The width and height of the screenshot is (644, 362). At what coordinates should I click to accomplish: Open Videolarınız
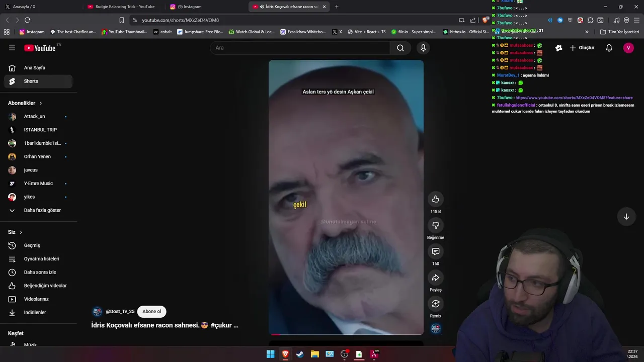click(x=38, y=299)
